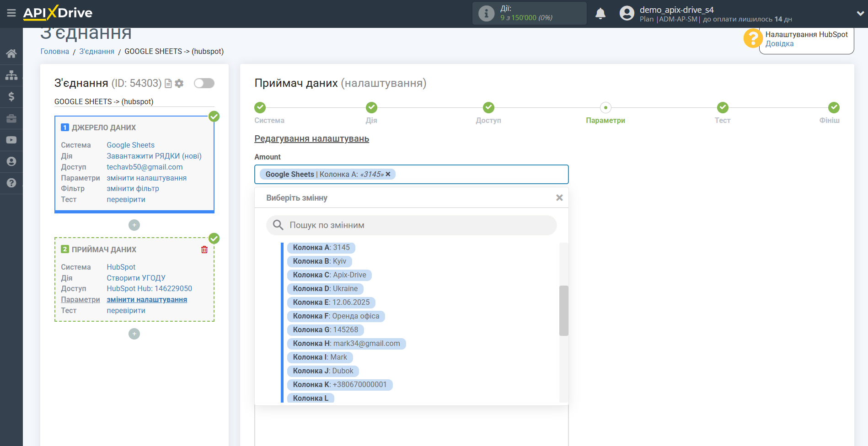Close the variable picker panel

coord(559,197)
